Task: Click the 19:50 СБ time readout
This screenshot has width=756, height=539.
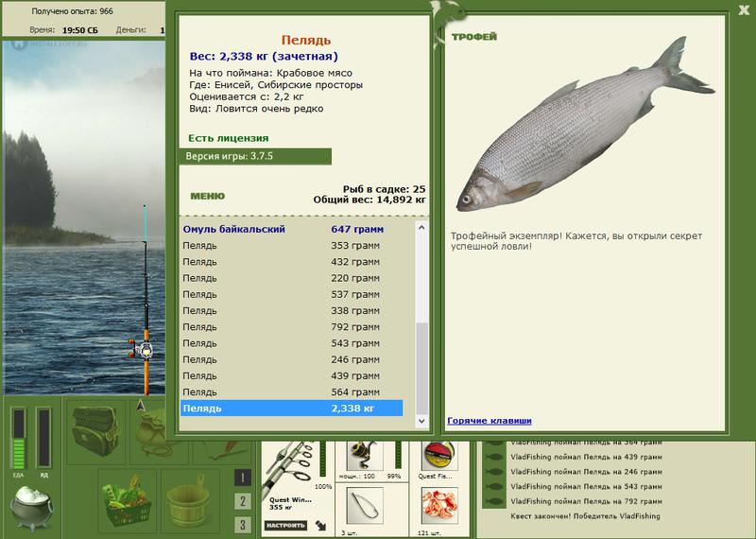Action: click(x=80, y=30)
